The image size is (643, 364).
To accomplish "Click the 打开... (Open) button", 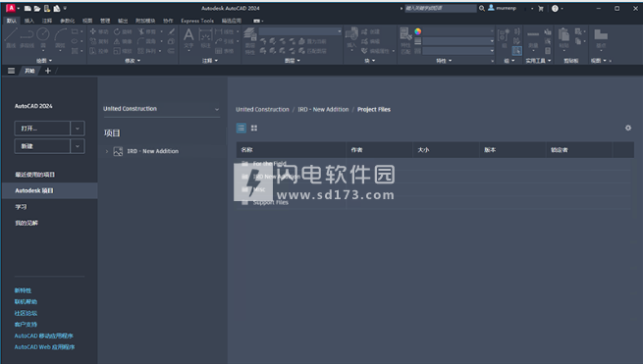I will pos(42,129).
